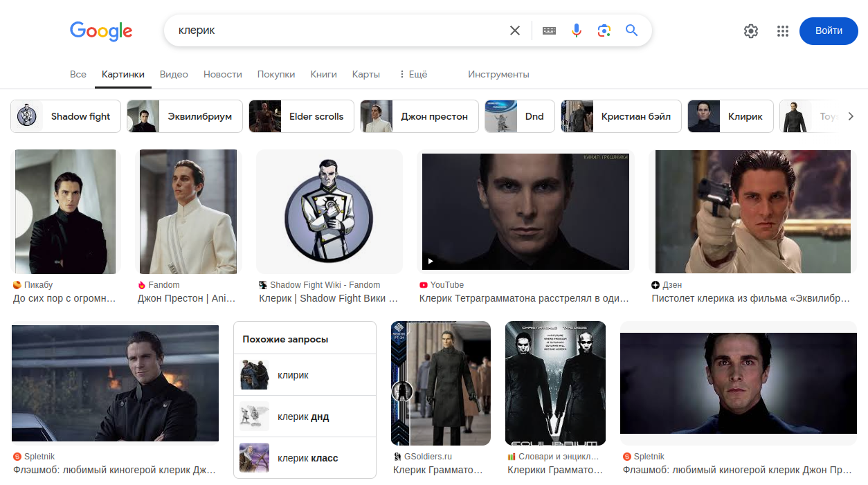Screen dimensions: 868x485
Task: Open the on-screen keyboard icon
Action: pyautogui.click(x=550, y=30)
